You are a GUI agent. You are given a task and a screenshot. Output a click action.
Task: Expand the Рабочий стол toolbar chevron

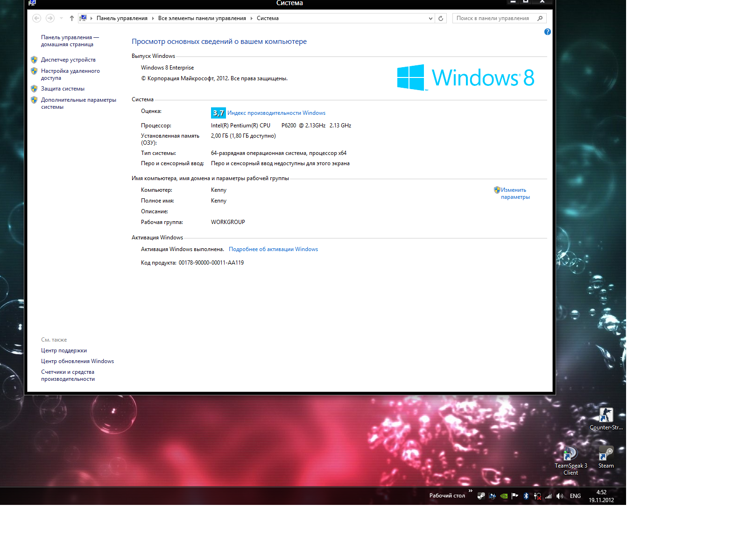pos(470,491)
